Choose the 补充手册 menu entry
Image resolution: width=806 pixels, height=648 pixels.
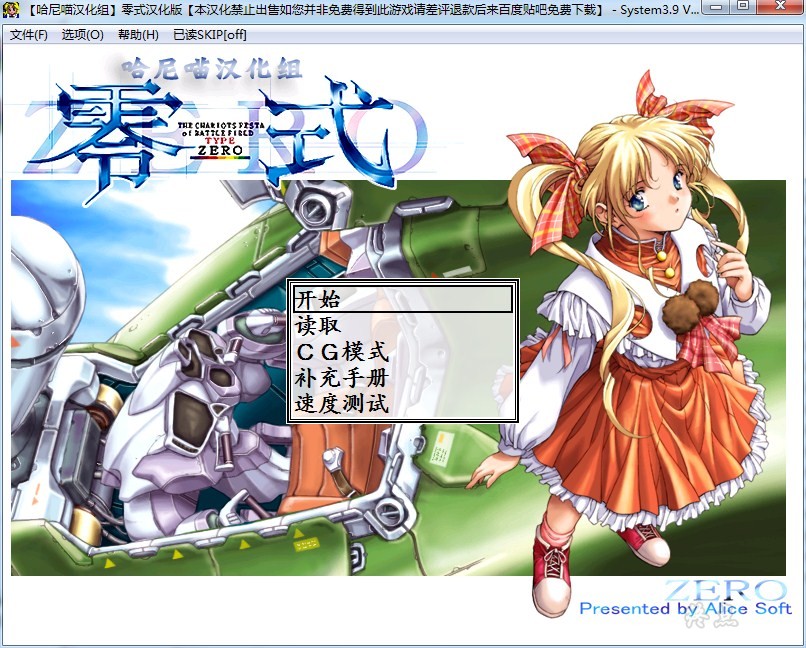coord(403,378)
